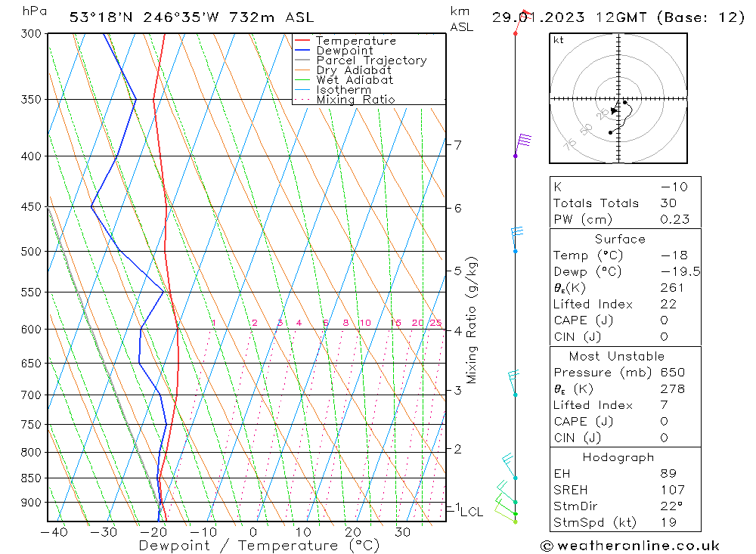The image size is (756, 554).
Task: Click the Mixing Ratio legend entry
Action: 355,100
